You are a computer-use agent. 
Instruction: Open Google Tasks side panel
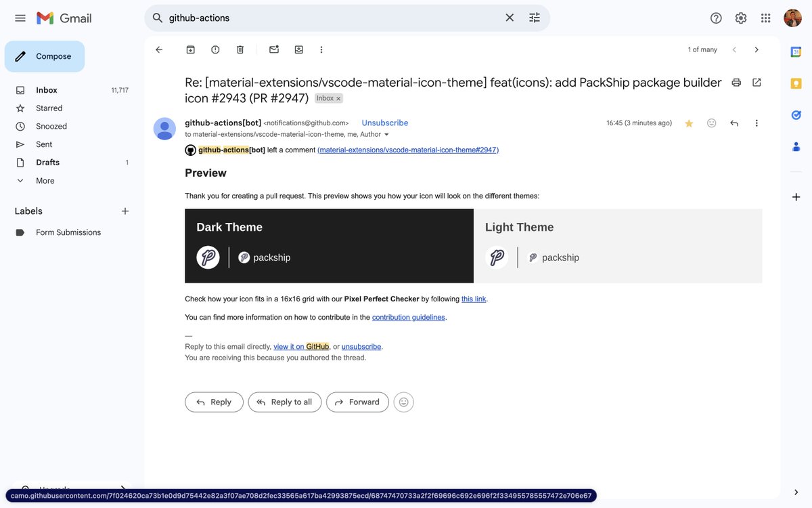[x=796, y=115]
